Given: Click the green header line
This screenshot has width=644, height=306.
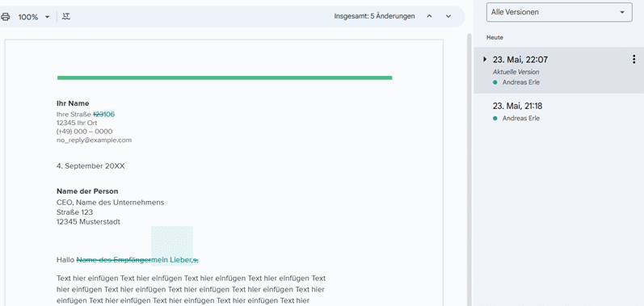Looking at the screenshot, I should point(225,78).
